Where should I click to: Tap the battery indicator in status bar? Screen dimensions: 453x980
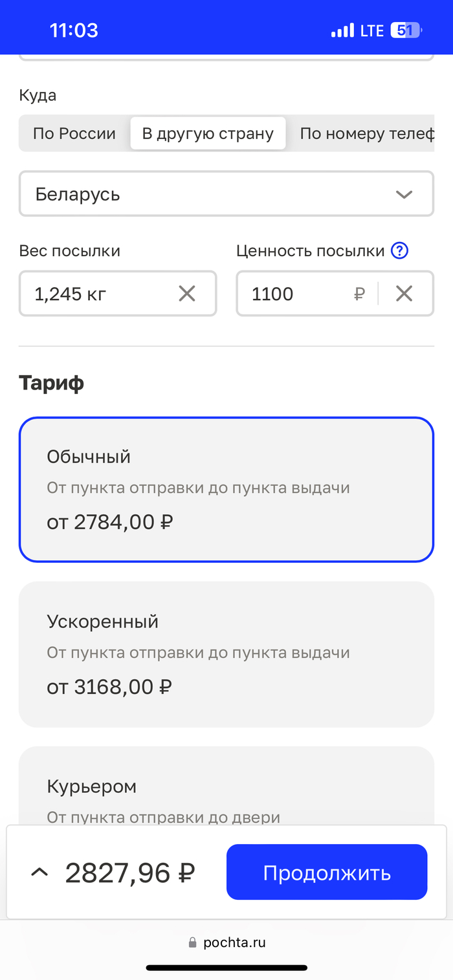pos(406,30)
